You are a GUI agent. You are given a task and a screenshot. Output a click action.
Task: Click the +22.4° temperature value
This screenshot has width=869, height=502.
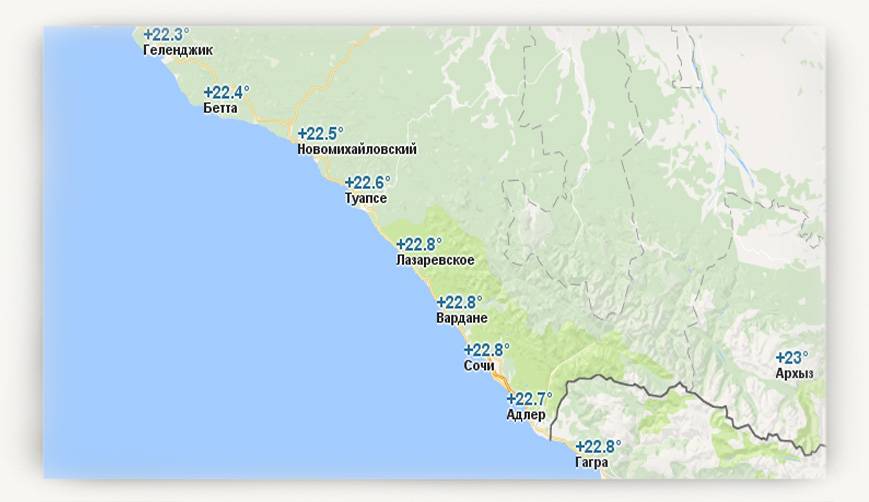click(225, 92)
